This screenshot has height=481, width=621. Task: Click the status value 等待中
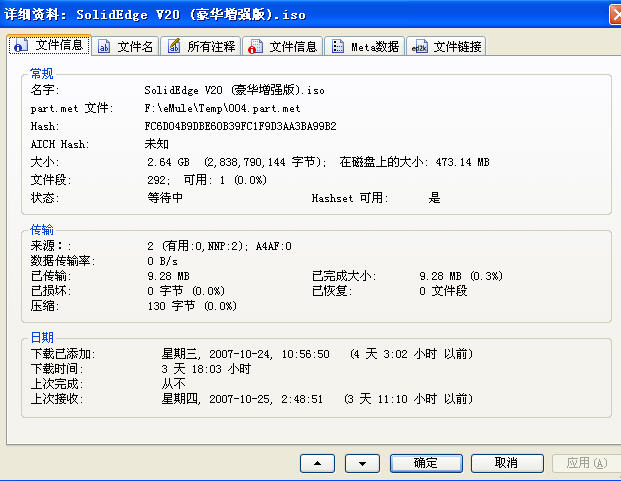165,197
